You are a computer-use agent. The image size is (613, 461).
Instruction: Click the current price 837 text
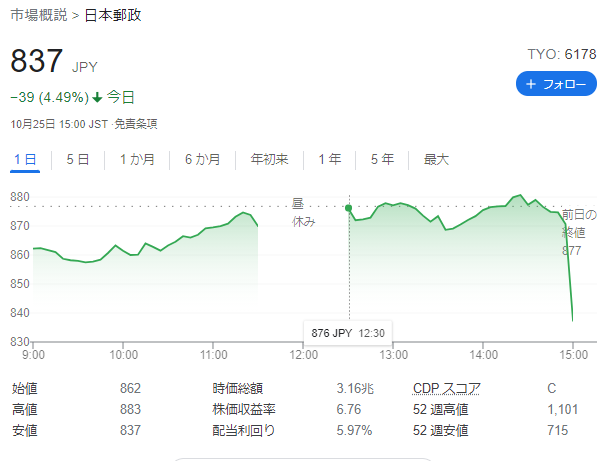tap(37, 61)
